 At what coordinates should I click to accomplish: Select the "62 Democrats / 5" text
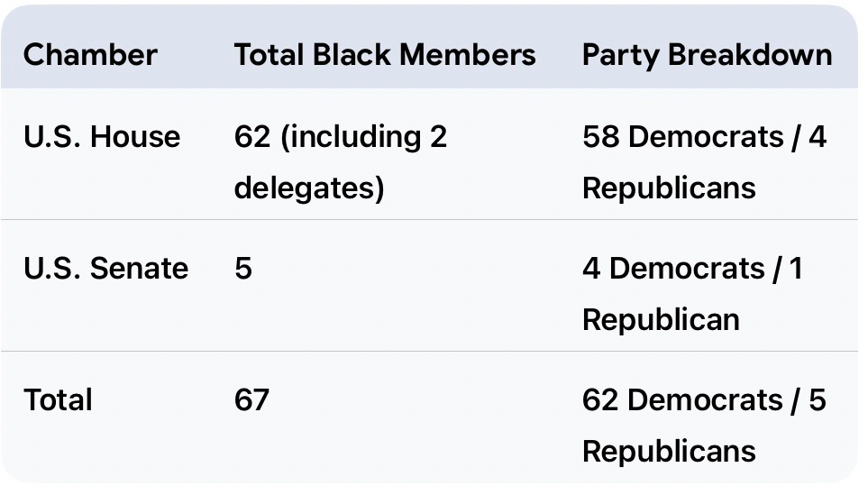tap(703, 399)
